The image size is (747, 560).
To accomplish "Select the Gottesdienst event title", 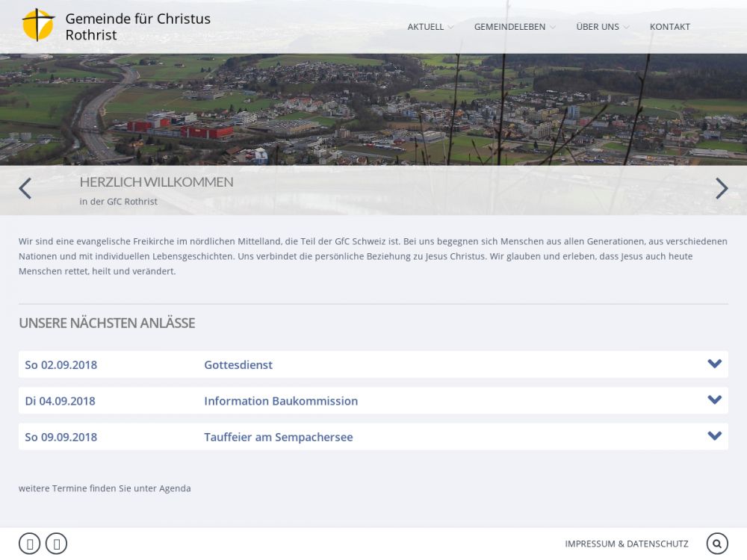I will [x=238, y=365].
